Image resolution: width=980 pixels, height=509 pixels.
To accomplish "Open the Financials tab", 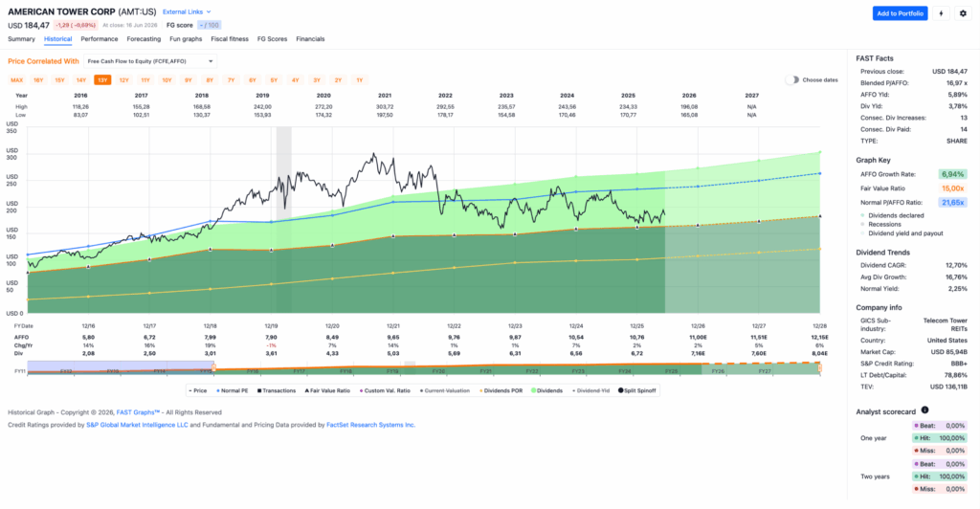I will tap(310, 38).
